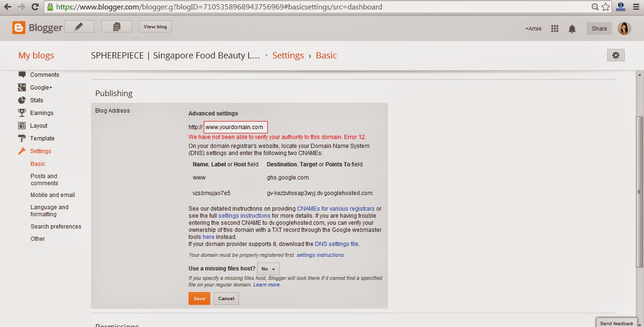This screenshot has height=327, width=644.
Task: Click the Send feedback button
Action: tap(617, 323)
